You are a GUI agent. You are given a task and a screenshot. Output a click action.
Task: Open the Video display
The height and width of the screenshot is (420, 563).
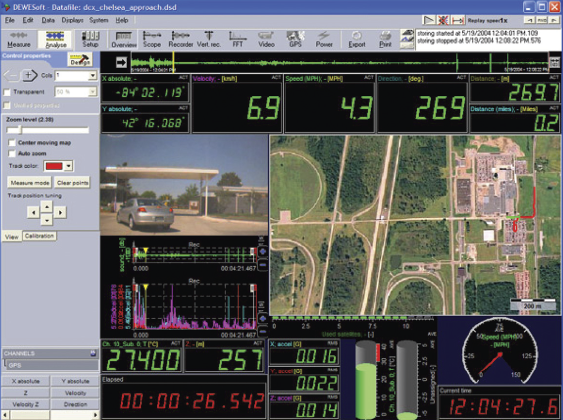point(266,39)
